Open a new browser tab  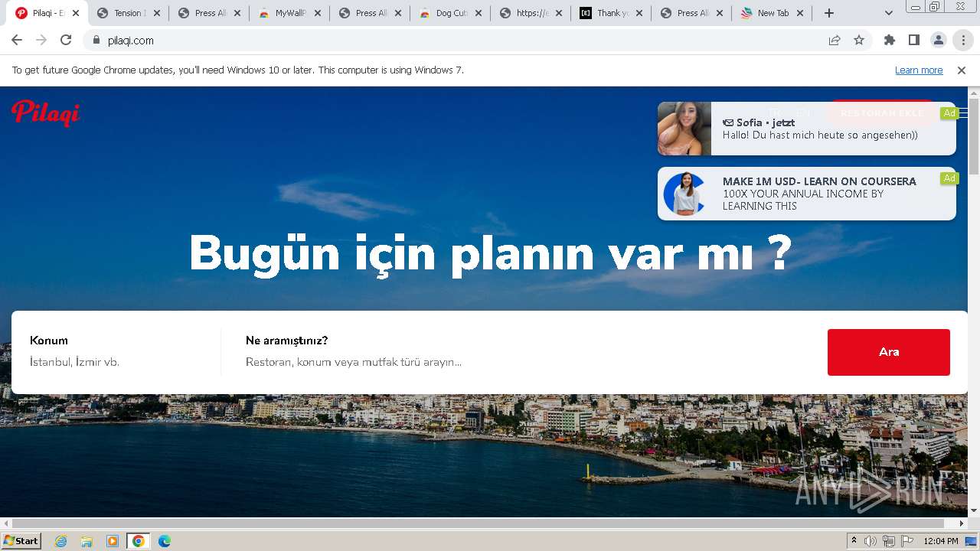coord(829,13)
